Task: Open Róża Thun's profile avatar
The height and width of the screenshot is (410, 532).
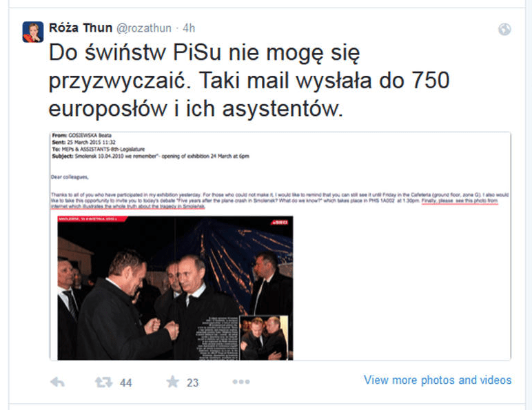Action: [x=33, y=32]
